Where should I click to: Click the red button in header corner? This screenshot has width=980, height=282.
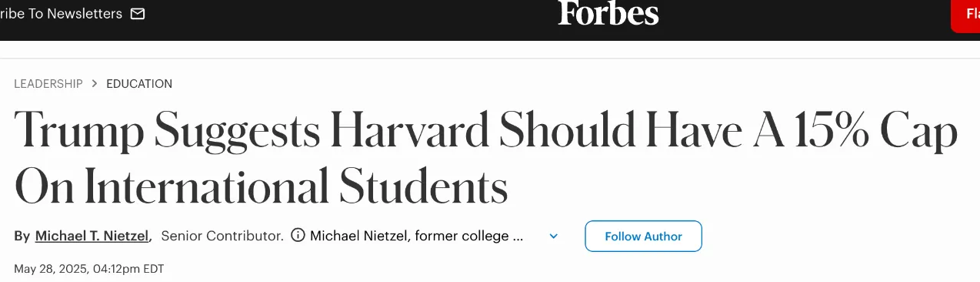965,15
